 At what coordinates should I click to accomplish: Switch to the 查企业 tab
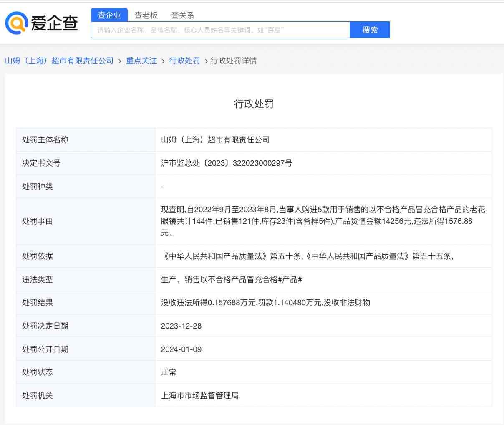109,15
